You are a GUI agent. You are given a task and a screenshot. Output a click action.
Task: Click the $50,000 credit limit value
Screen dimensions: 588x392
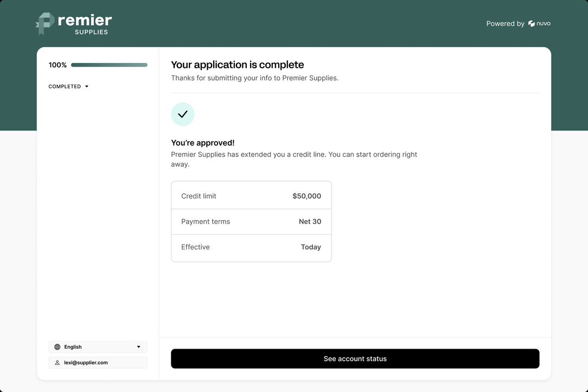coord(307,196)
